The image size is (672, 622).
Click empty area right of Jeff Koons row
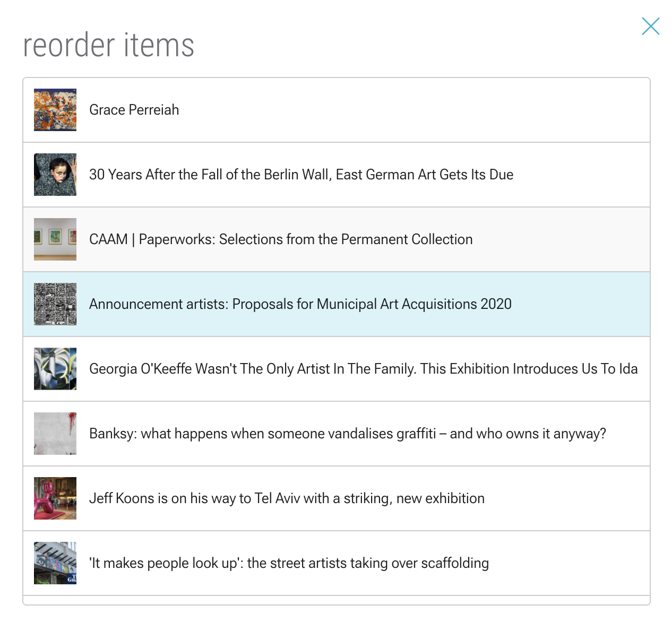[567, 498]
